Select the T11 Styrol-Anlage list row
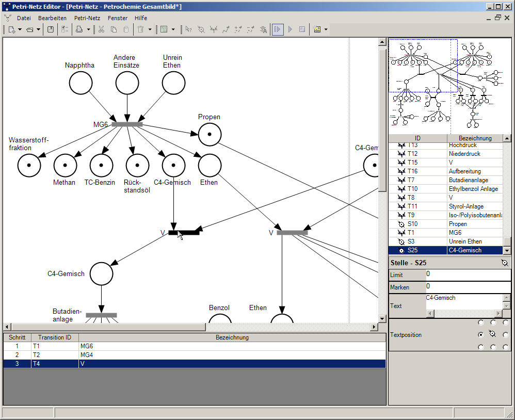This screenshot has width=515, height=420. coord(446,206)
